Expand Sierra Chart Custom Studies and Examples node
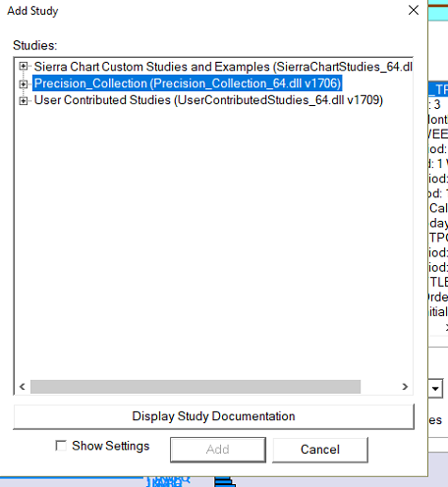 tap(23, 67)
